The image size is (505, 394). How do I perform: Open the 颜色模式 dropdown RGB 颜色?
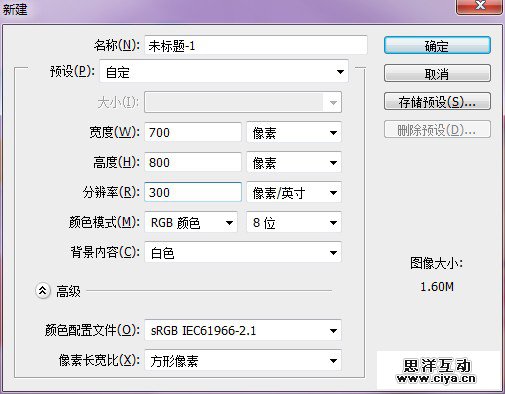tap(191, 222)
